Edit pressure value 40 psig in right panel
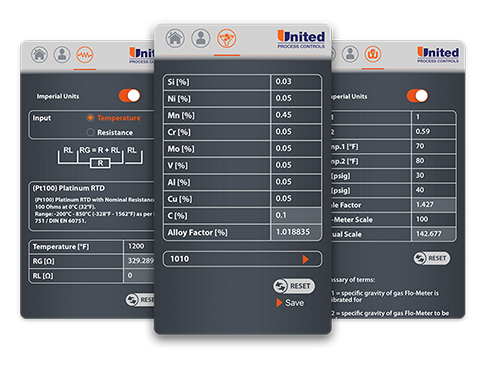Screen dimensions: 488x366 [x=433, y=190]
